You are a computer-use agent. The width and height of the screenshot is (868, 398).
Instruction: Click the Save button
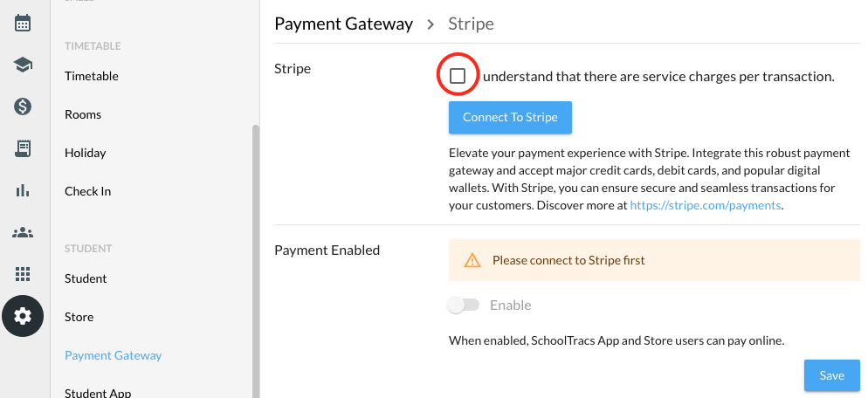coord(832,375)
